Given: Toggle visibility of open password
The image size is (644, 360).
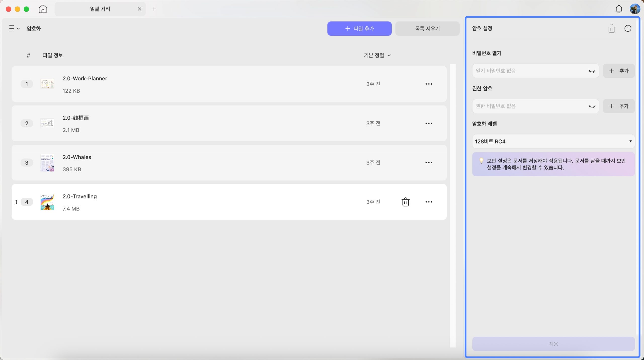Looking at the screenshot, I should (592, 71).
